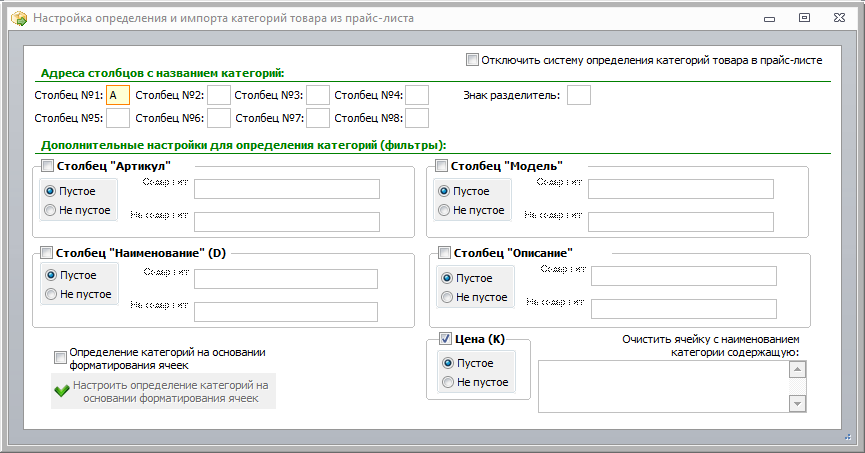Tick the Столбец "Наименование" (D) checkbox
The height and width of the screenshot is (453, 865).
(x=46, y=253)
